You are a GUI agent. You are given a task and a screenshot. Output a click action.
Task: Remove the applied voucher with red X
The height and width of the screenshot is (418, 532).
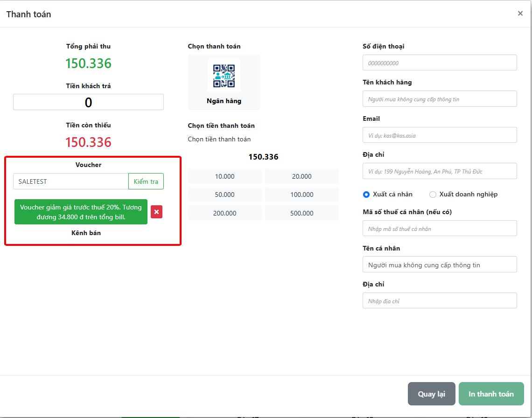coord(156,212)
